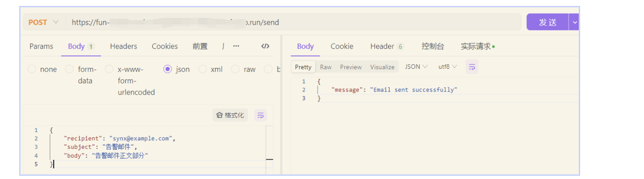Select the Preview response view
This screenshot has width=644, height=179.
(x=351, y=67)
